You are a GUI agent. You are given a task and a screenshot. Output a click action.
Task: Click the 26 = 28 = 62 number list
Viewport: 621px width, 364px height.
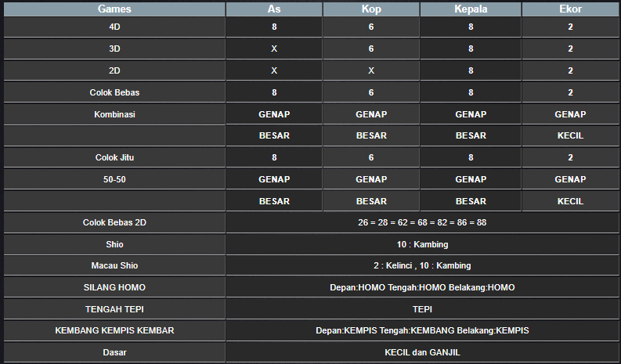click(x=422, y=222)
